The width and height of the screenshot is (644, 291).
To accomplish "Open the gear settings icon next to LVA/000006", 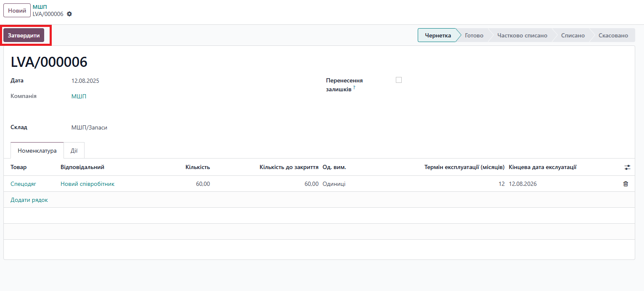I will click(x=69, y=14).
